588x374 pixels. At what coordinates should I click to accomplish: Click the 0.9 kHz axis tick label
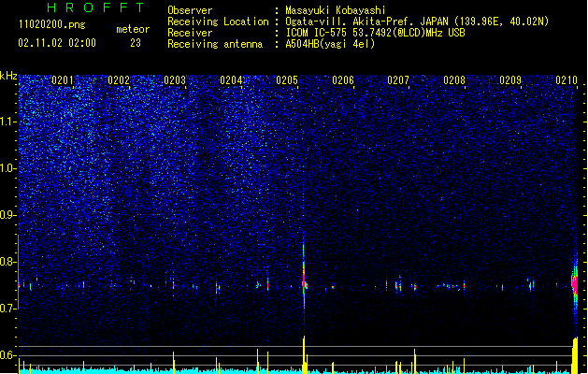tap(8, 215)
